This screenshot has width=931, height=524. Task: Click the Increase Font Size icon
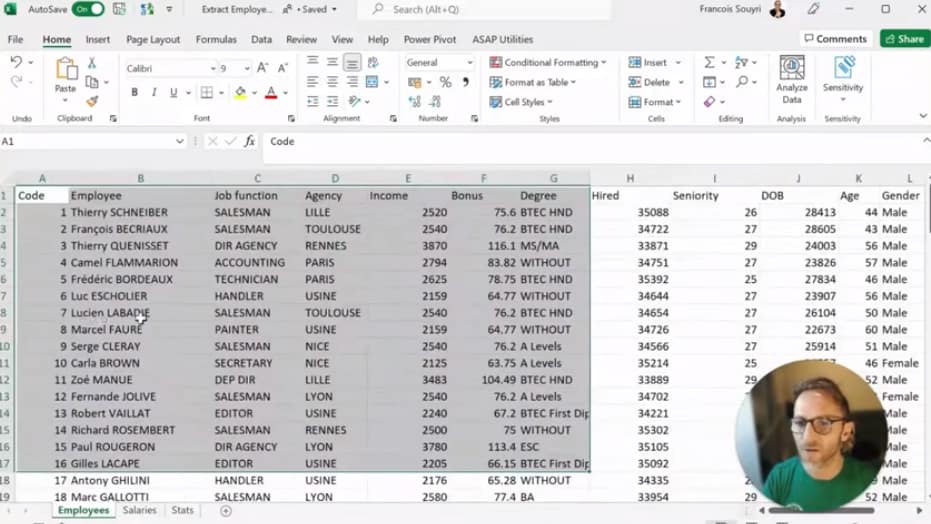pos(263,68)
